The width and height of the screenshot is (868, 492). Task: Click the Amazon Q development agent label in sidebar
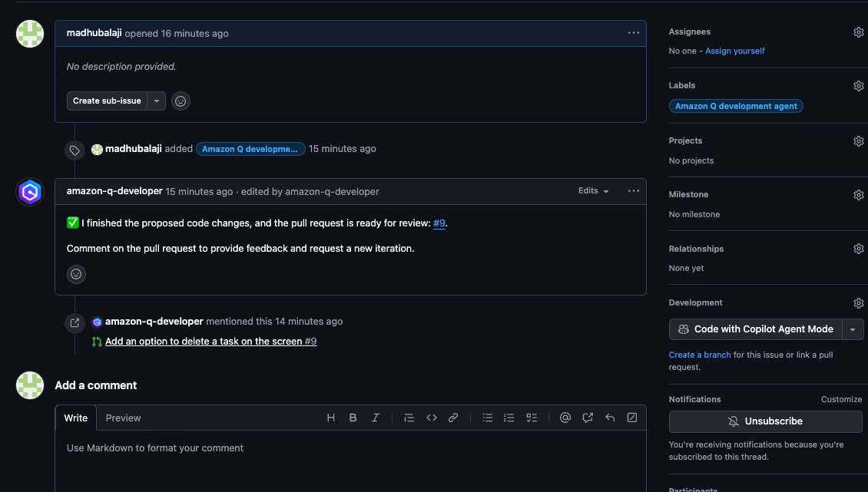pyautogui.click(x=736, y=106)
